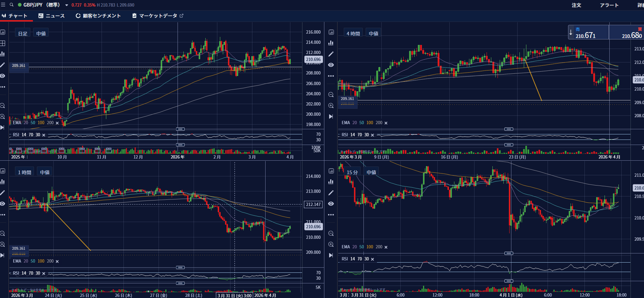This screenshot has width=644, height=298.
Task: Open chart type bars icon on daily chart
Action: pyautogui.click(x=3, y=54)
